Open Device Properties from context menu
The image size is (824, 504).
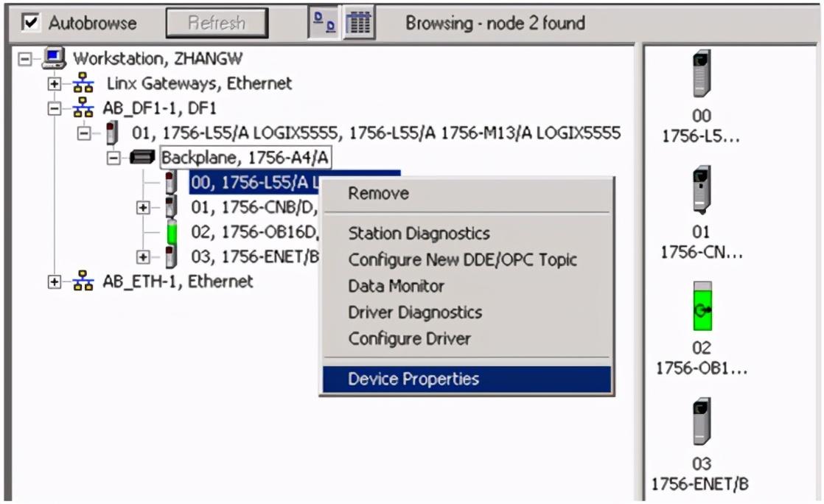point(467,379)
